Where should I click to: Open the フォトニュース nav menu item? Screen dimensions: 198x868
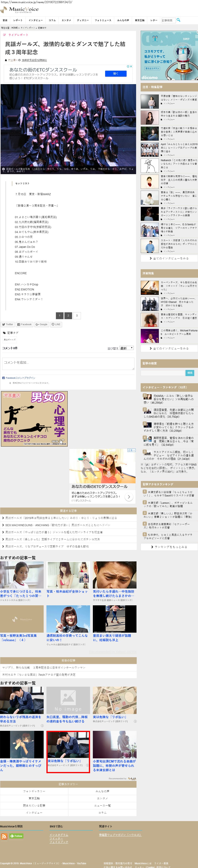103,20
